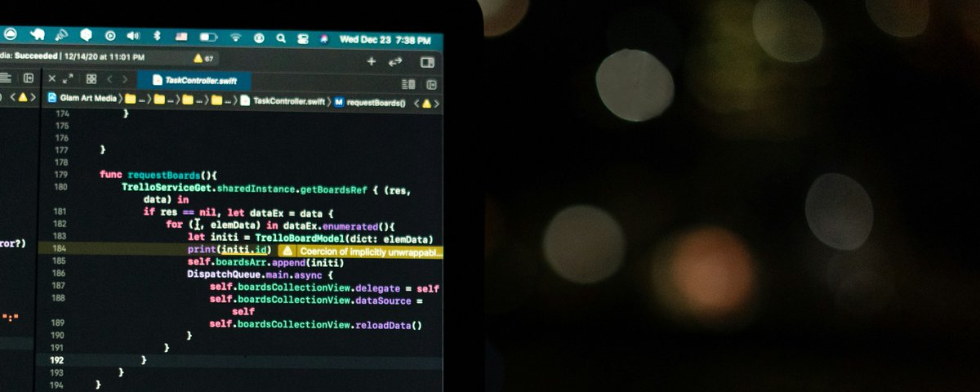Add editor on right of TaskController tab

click(431, 84)
